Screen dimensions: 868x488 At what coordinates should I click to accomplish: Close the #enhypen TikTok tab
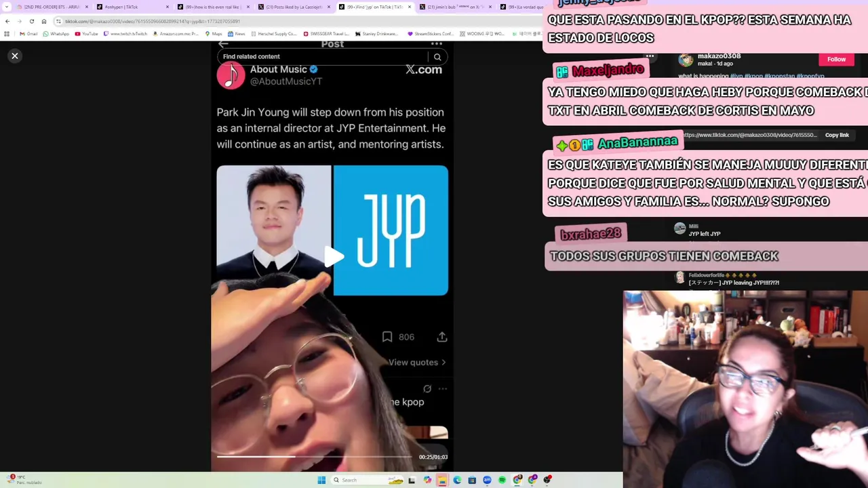tap(167, 7)
